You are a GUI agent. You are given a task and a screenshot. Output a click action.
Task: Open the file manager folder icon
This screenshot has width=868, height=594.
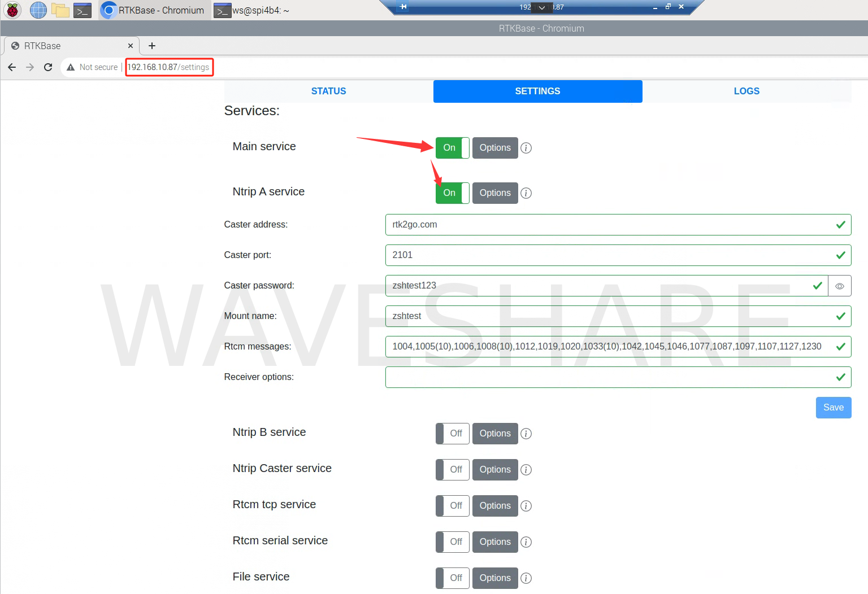60,10
